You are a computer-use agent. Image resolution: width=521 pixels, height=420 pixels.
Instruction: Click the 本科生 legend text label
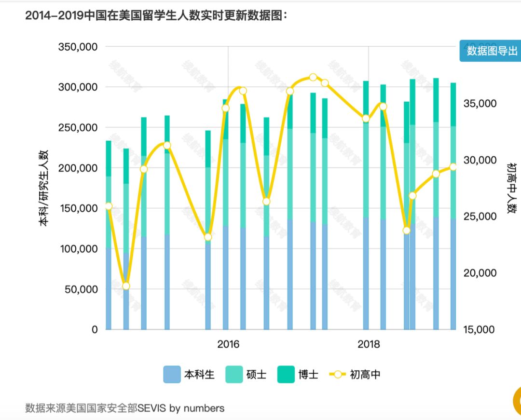point(199,375)
